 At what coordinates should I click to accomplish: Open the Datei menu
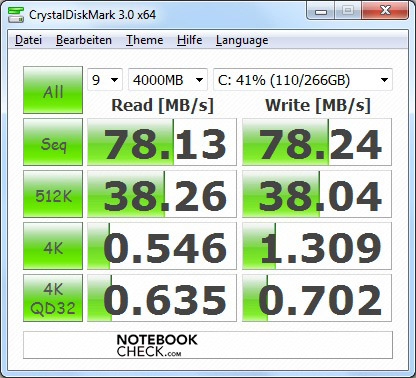point(29,40)
